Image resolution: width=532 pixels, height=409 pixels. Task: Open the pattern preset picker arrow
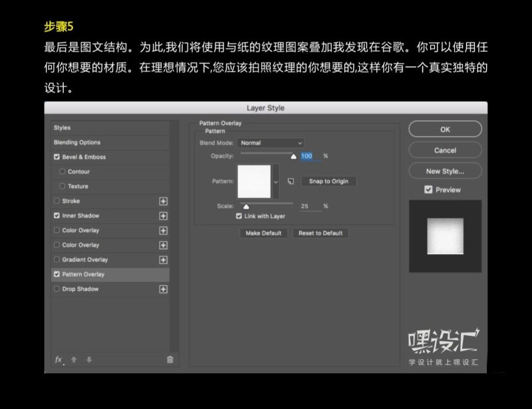coord(276,182)
